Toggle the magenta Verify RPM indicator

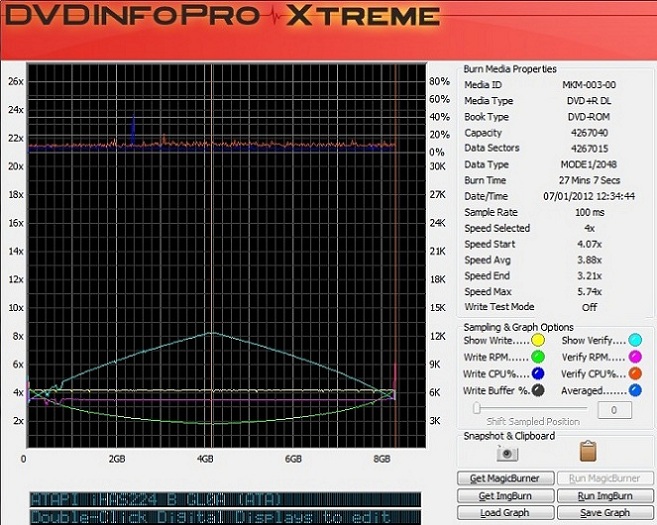[636, 357]
